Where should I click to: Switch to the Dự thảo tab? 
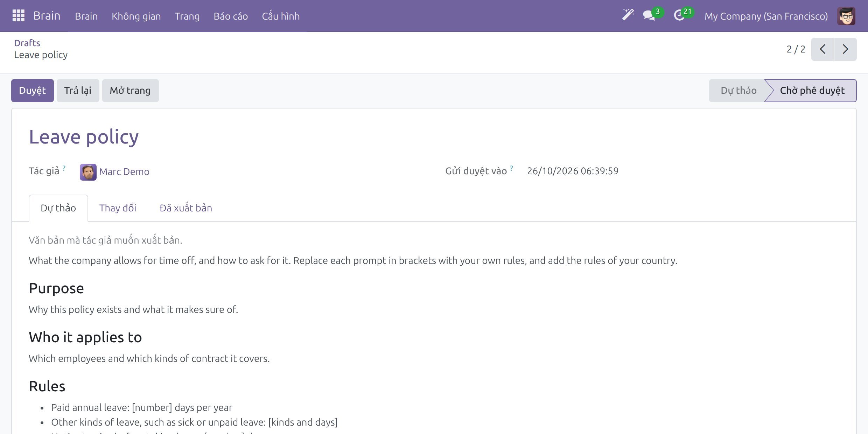tap(58, 208)
